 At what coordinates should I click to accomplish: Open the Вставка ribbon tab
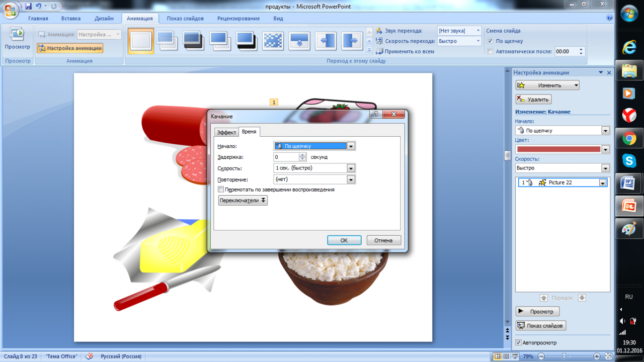point(71,19)
